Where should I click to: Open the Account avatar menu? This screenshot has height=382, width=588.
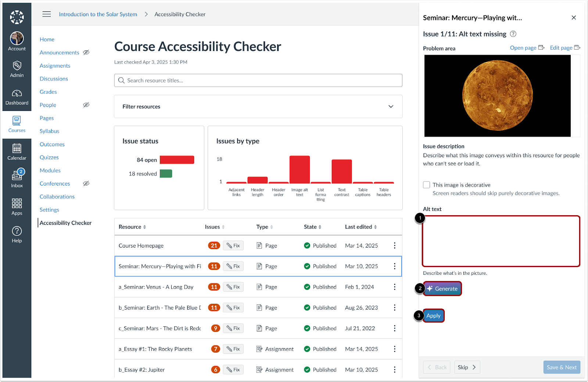tap(17, 41)
